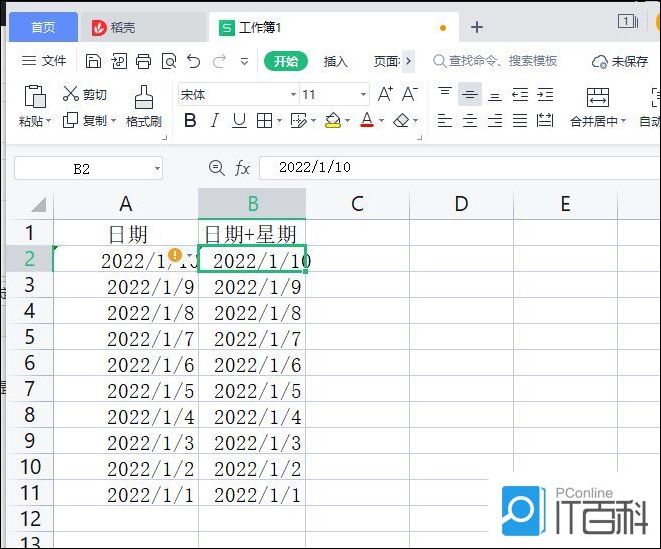The height and width of the screenshot is (549, 661).
Task: Switch to the 页面 ribbon tab
Action: coord(387,62)
